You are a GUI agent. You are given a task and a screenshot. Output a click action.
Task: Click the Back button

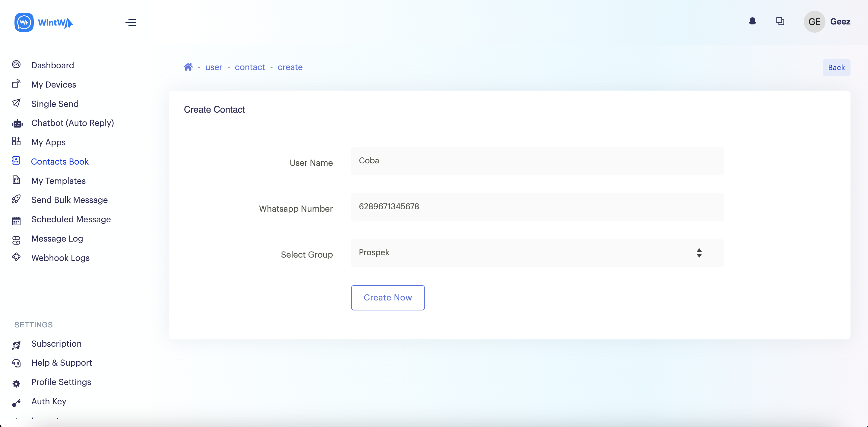pos(836,67)
